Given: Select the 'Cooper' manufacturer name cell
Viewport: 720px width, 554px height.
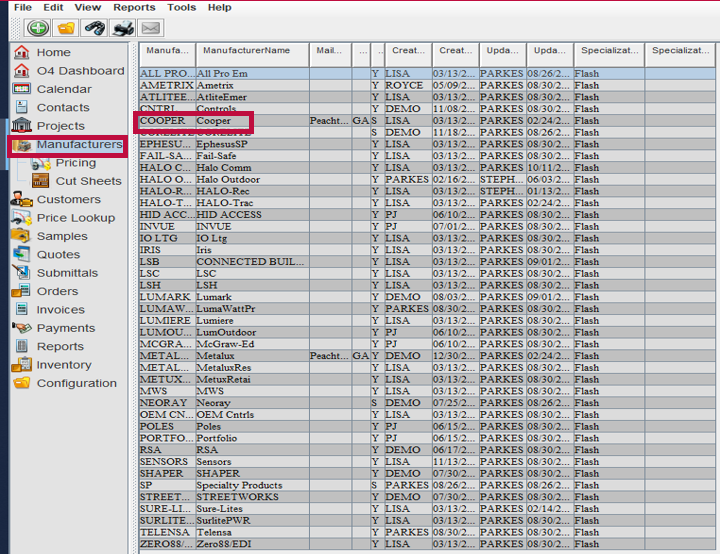Looking at the screenshot, I should click(253, 121).
